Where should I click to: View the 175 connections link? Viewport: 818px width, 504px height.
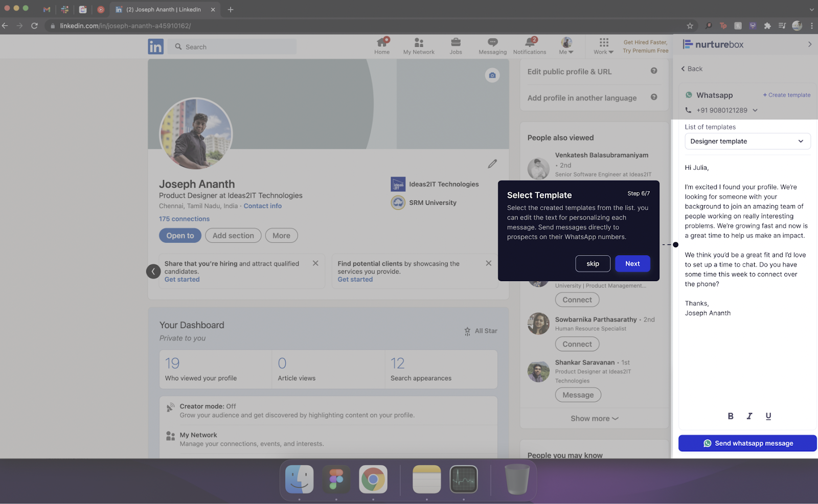184,219
